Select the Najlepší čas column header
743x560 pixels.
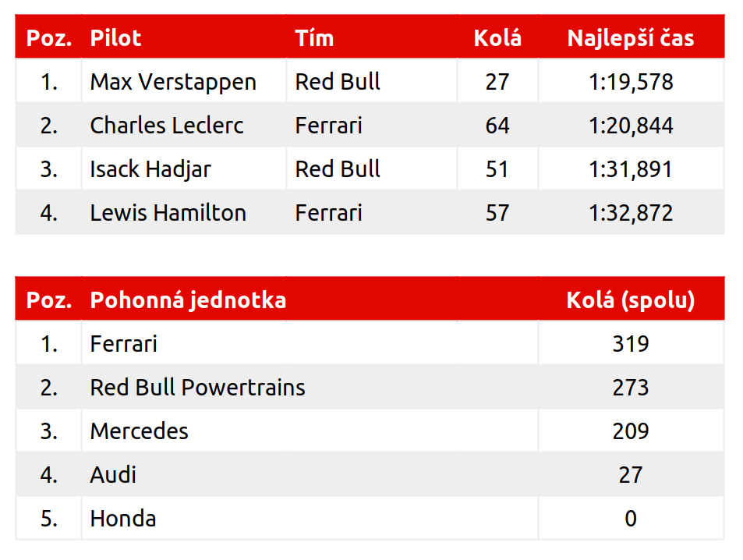(x=630, y=38)
